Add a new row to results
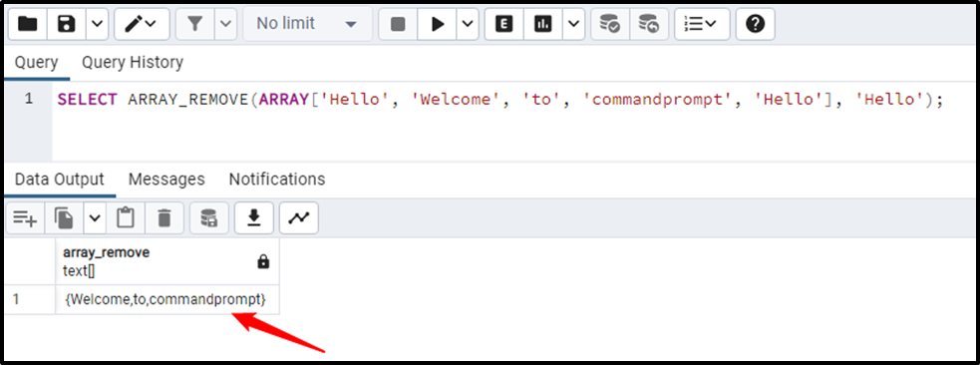The height and width of the screenshot is (365, 980). (25, 218)
